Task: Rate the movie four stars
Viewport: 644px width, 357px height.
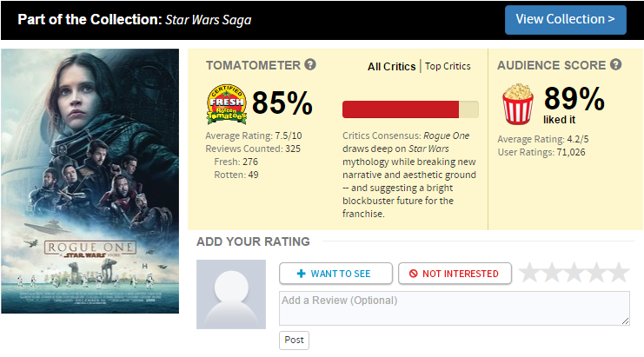Action: [x=596, y=273]
